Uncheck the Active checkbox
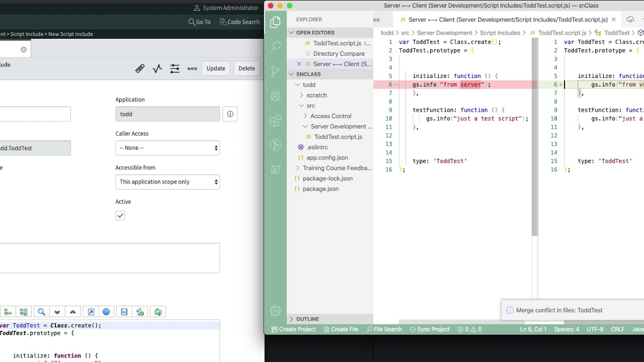The width and height of the screenshot is (644, 362). click(120, 216)
